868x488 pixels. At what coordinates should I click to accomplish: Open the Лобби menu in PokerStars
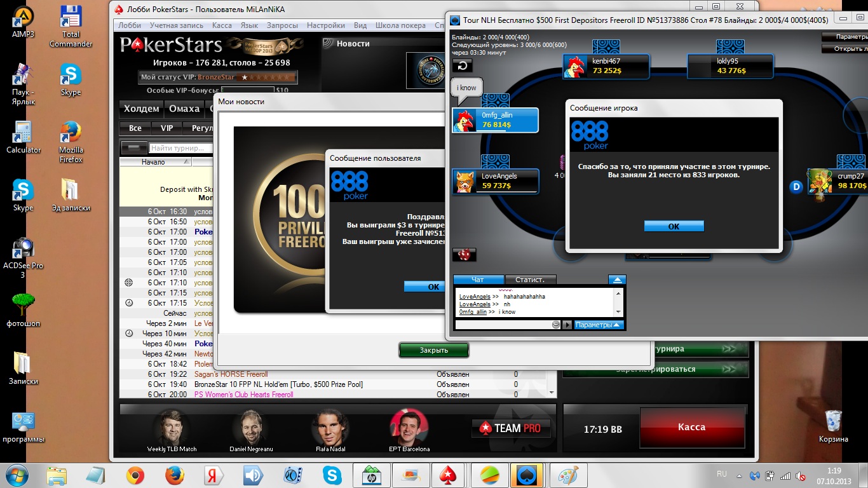coord(130,25)
